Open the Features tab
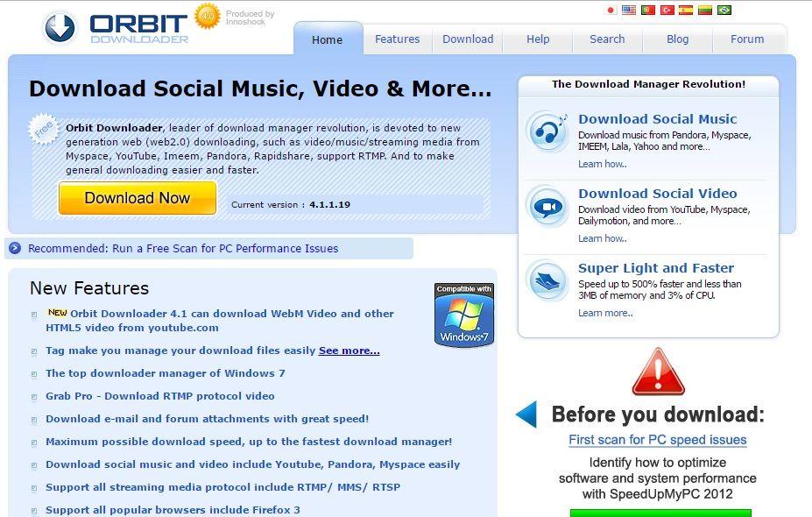 click(397, 39)
